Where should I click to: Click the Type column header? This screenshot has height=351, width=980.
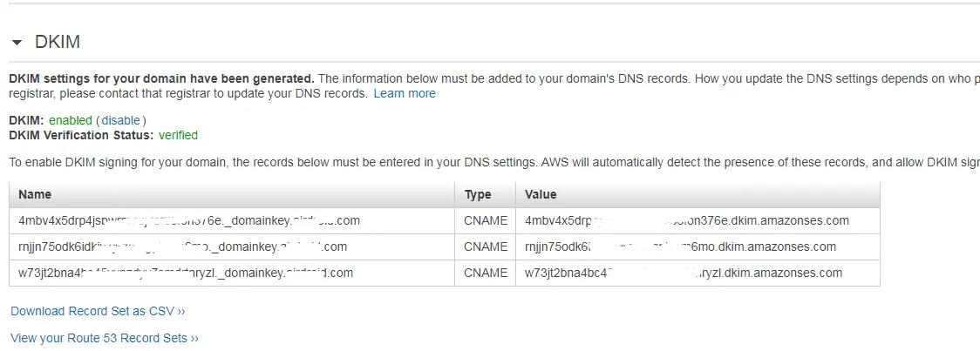(485, 195)
